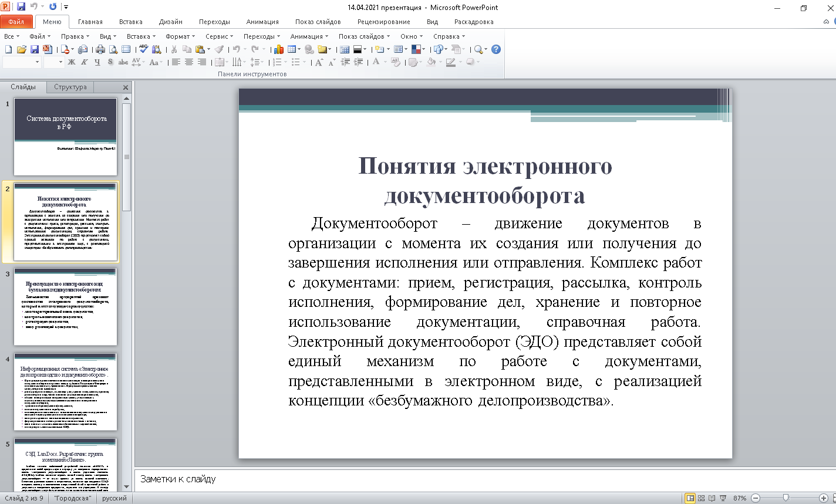This screenshot has height=504, width=836.
Task: Expand the Анимация dropdown in menu row
Action: pyautogui.click(x=310, y=36)
